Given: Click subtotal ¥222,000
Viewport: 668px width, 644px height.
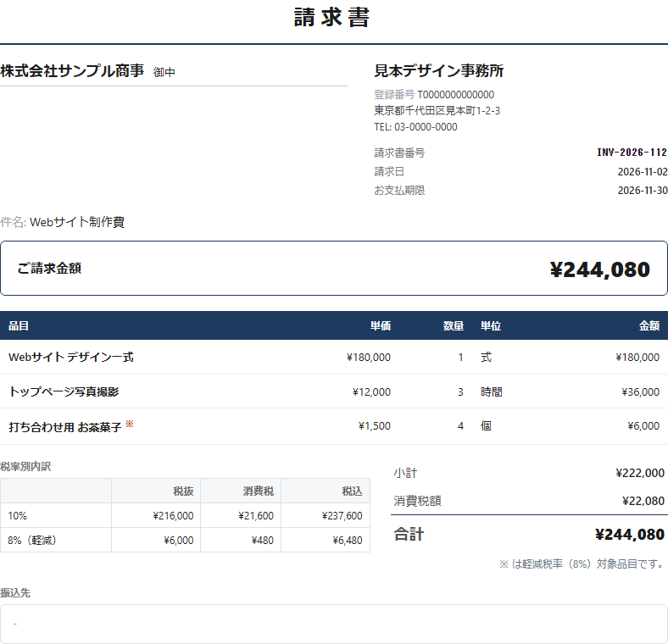Looking at the screenshot, I should point(640,473).
